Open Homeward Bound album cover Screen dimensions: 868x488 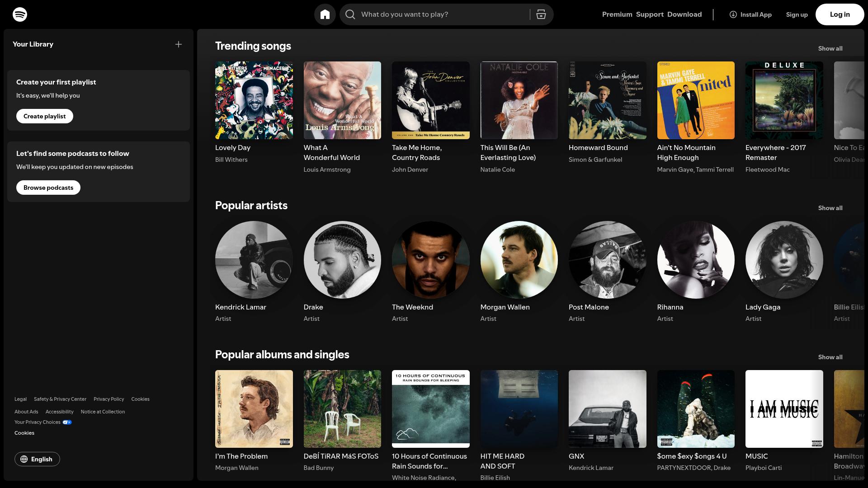pos(608,100)
